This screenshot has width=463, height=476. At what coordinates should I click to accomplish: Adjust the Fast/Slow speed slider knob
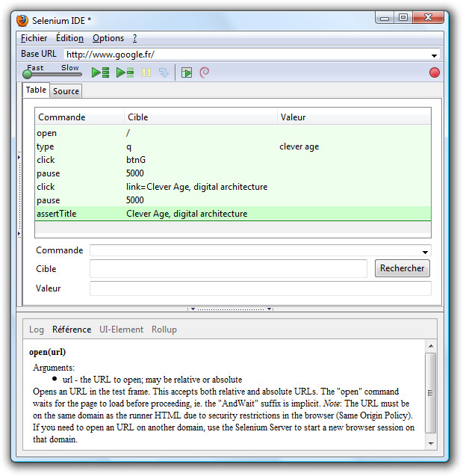(27, 74)
